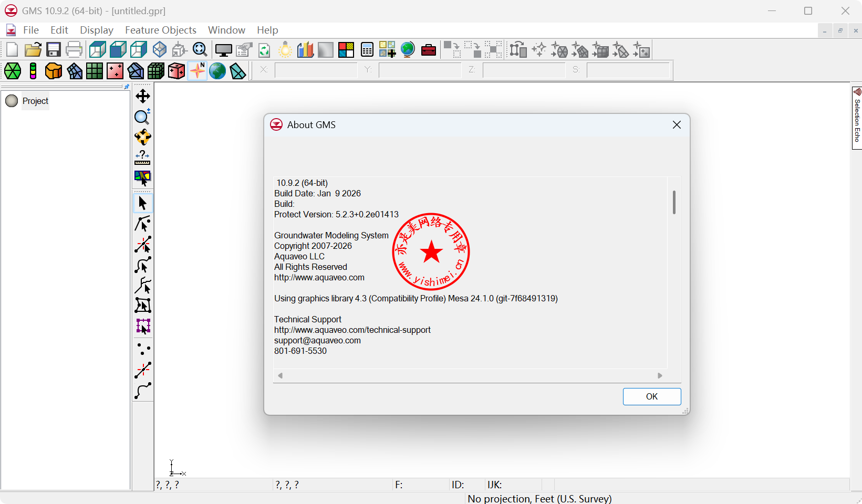The image size is (862, 504).
Task: Close the About GMS dialog with X
Action: tap(677, 124)
